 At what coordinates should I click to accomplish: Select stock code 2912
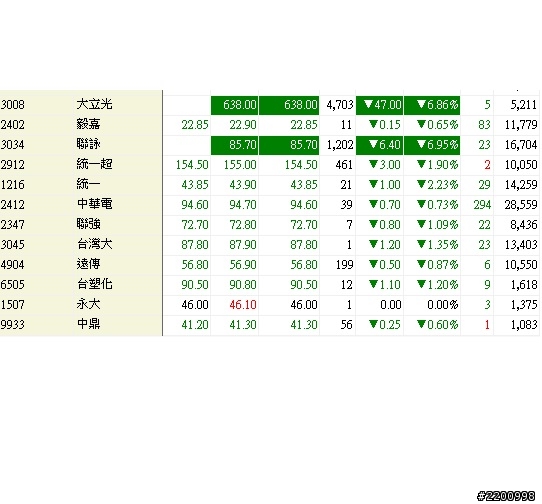12,165
